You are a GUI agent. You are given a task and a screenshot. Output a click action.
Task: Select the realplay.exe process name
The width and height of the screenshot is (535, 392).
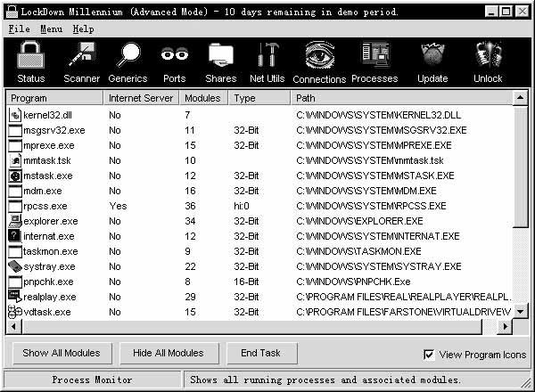tap(49, 297)
